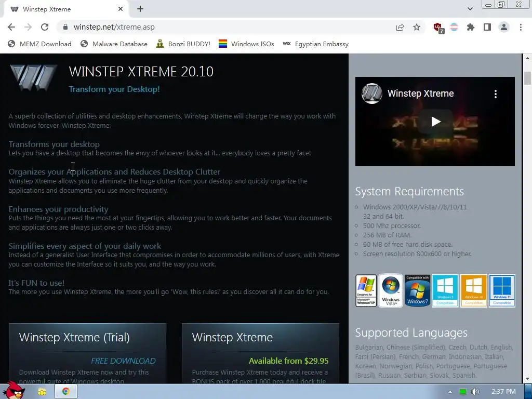Play the Winstep Xtreme video

click(x=436, y=122)
